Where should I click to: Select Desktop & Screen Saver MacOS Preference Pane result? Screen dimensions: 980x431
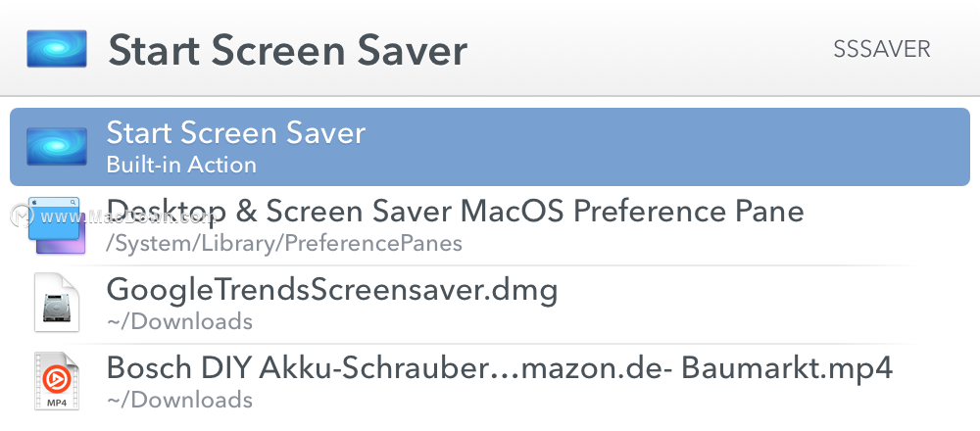(490, 225)
